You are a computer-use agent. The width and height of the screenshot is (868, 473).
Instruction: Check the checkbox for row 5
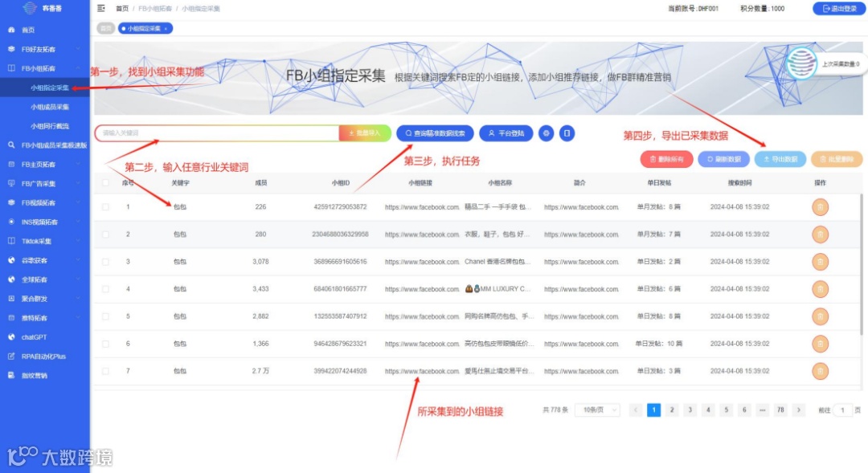(x=105, y=316)
